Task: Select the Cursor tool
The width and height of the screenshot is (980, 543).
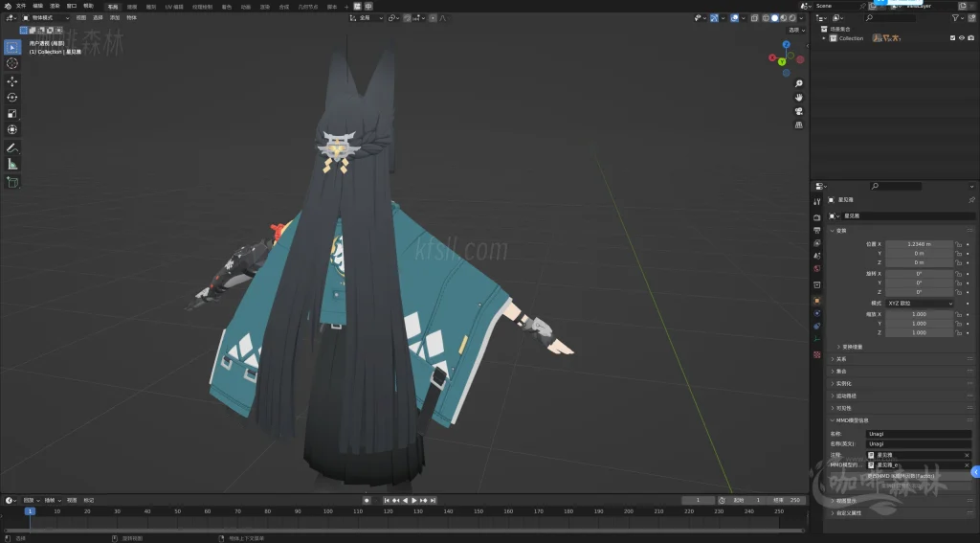Action: pyautogui.click(x=11, y=63)
